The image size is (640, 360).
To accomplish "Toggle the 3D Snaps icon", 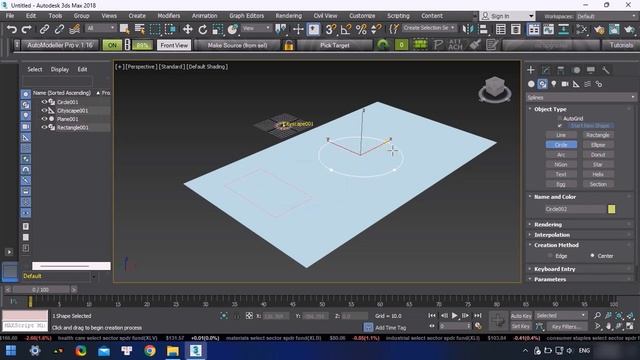I will coord(330,29).
